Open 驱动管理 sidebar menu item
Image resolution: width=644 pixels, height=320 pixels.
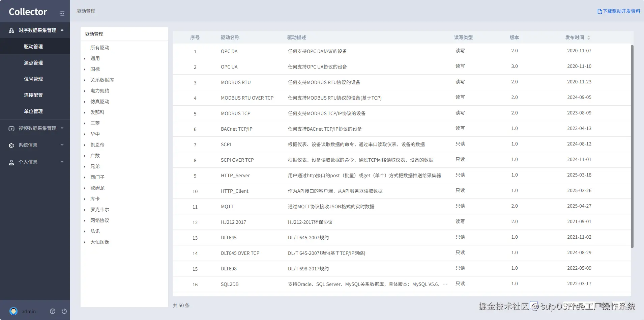35,47
